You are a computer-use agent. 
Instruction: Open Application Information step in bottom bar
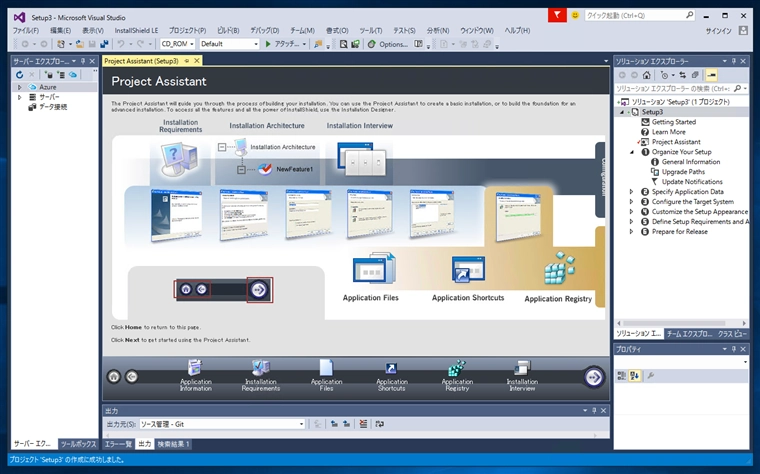coord(195,375)
